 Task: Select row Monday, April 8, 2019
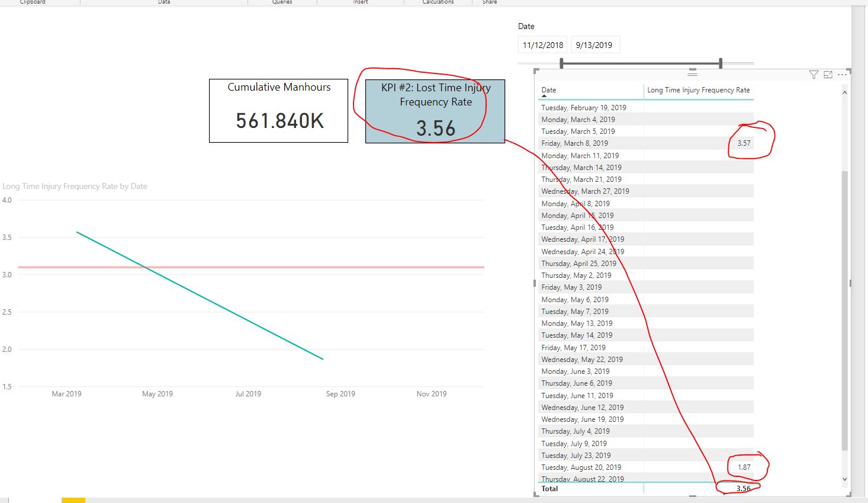click(x=647, y=204)
